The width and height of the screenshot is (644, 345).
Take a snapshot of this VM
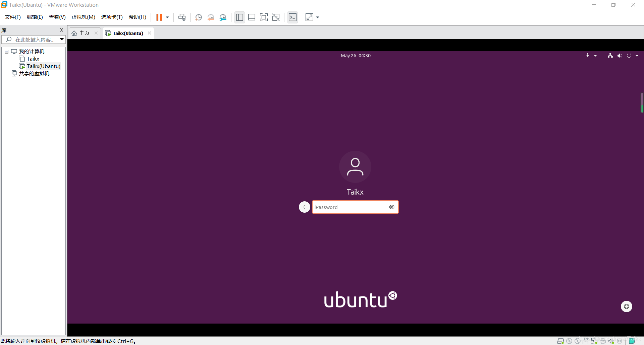[199, 17]
